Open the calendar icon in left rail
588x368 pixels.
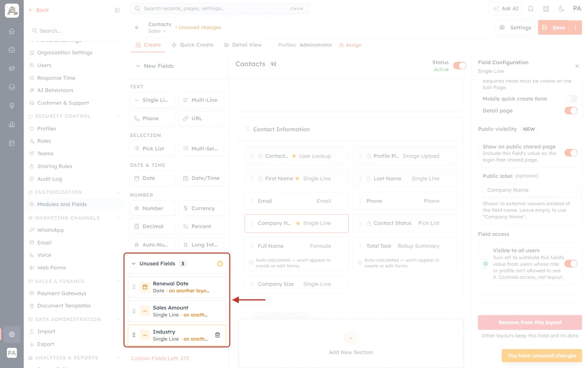tap(12, 143)
